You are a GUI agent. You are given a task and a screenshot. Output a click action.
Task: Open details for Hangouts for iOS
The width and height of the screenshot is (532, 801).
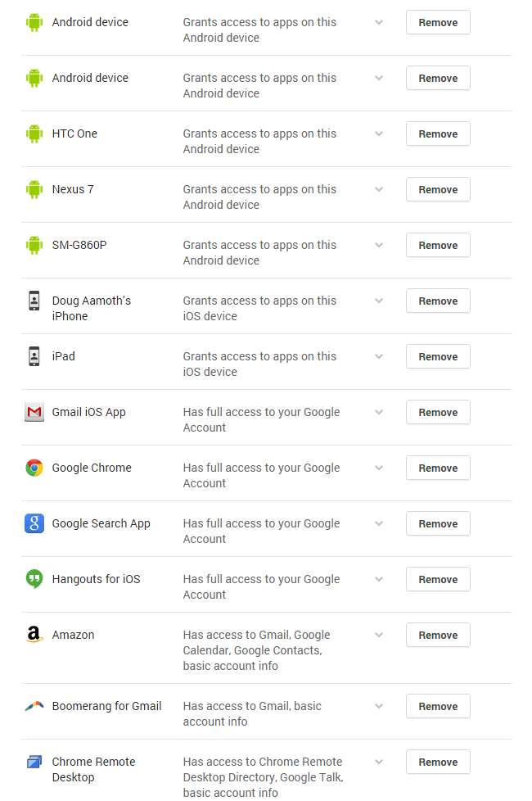pos(379,579)
